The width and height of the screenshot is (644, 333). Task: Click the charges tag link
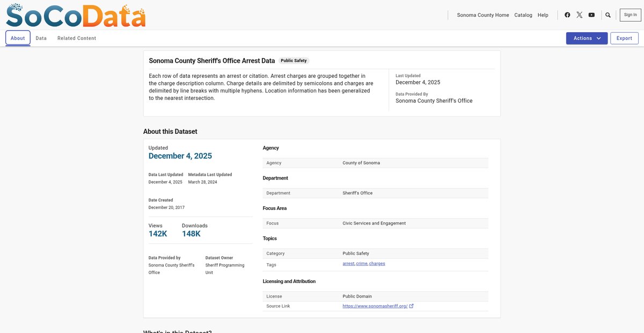[x=377, y=264]
